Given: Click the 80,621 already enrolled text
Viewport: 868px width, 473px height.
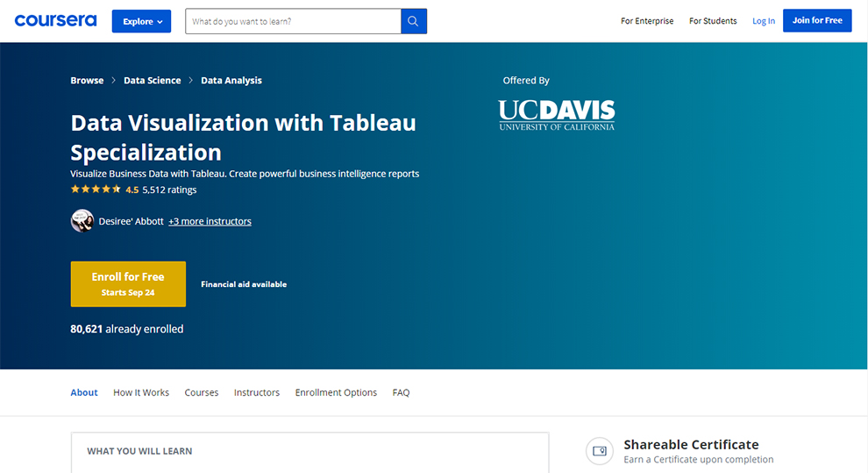Looking at the screenshot, I should pyautogui.click(x=127, y=328).
